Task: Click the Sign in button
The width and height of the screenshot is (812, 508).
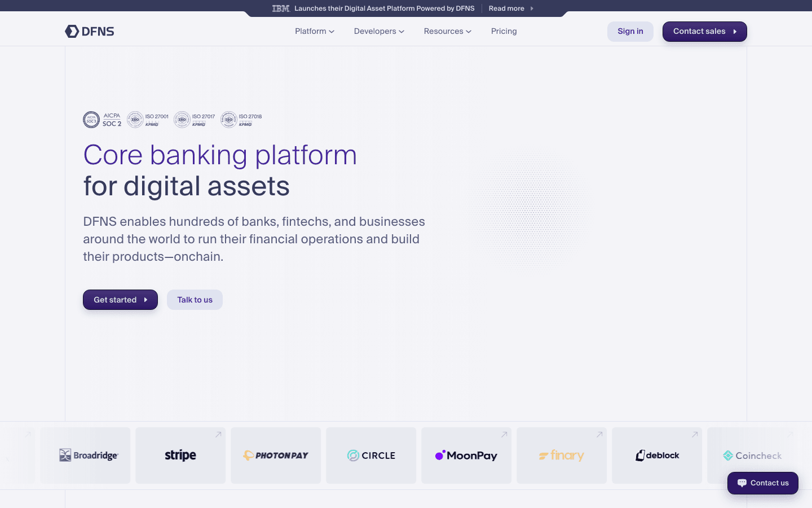Action: [x=630, y=32]
